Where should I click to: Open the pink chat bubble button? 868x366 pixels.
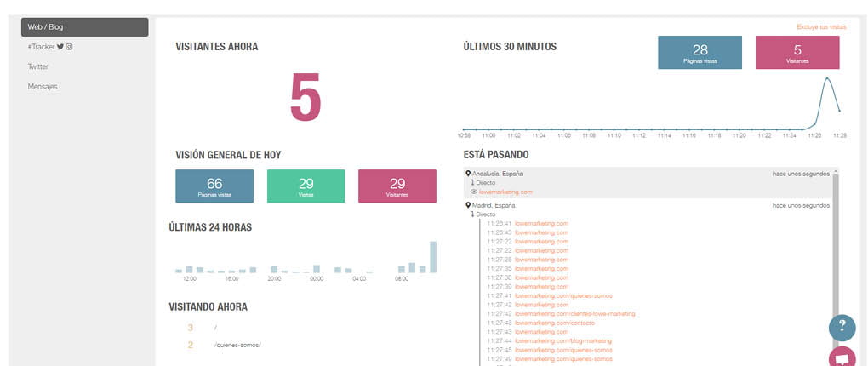click(x=842, y=357)
